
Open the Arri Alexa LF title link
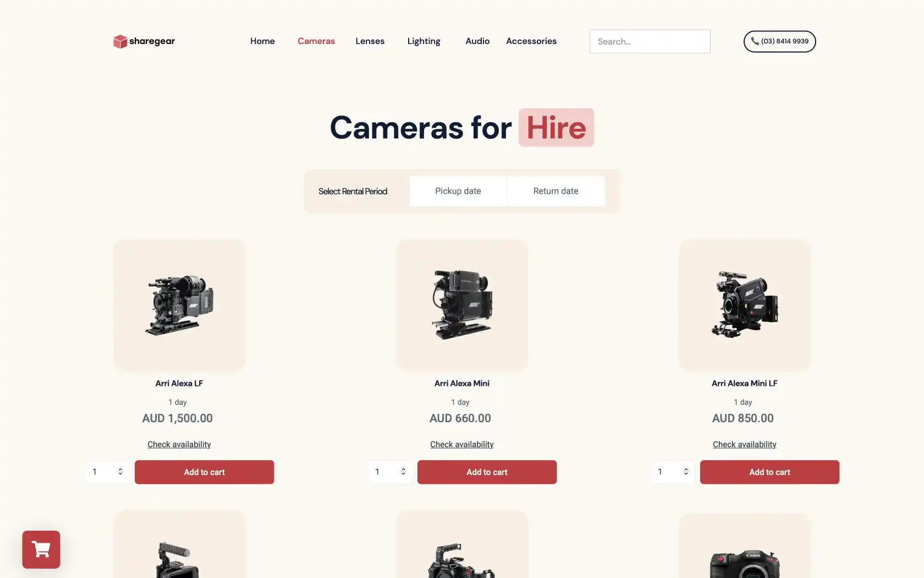coord(179,383)
